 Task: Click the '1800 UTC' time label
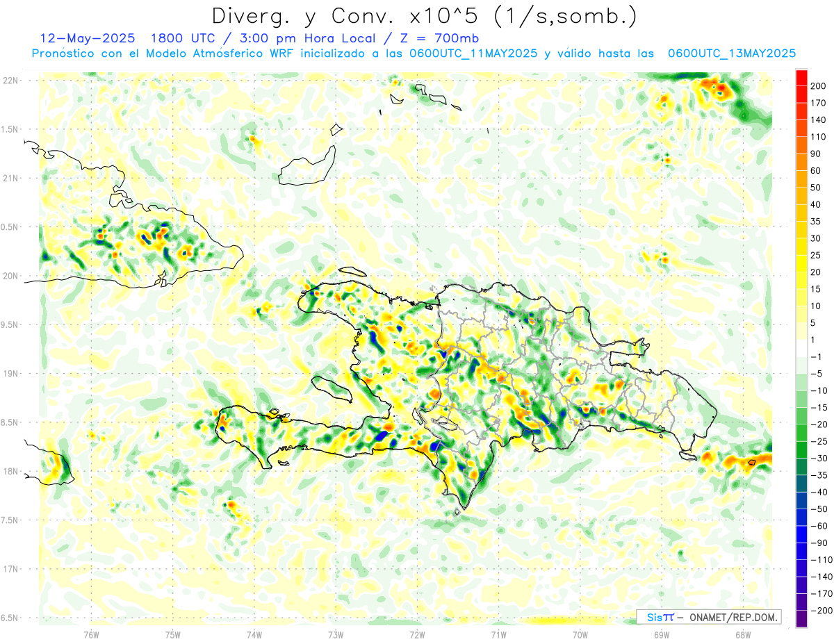pyautogui.click(x=181, y=38)
